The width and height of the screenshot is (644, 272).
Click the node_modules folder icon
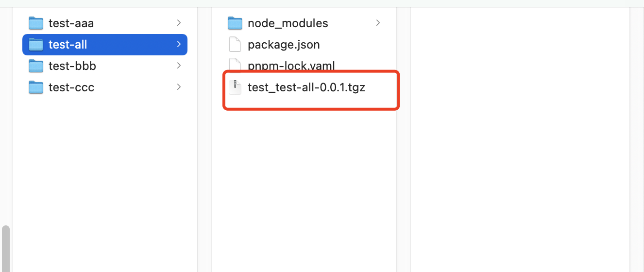pos(235,23)
